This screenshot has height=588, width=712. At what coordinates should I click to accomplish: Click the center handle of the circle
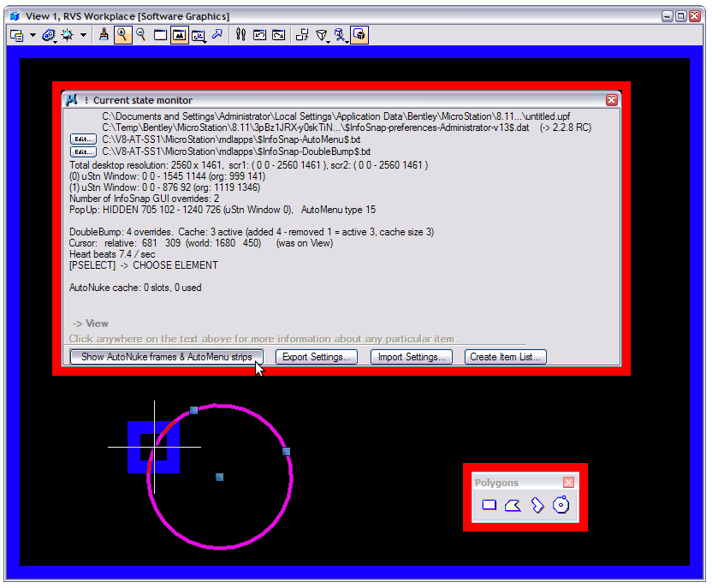[x=219, y=477]
